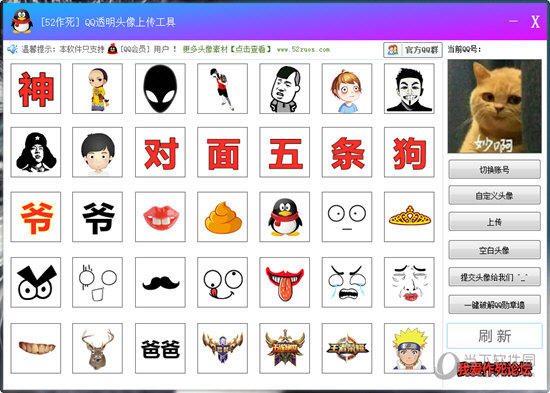The width and height of the screenshot is (550, 393).
Task: Click 一键破解QQ勋章墙 button
Action: (x=495, y=305)
